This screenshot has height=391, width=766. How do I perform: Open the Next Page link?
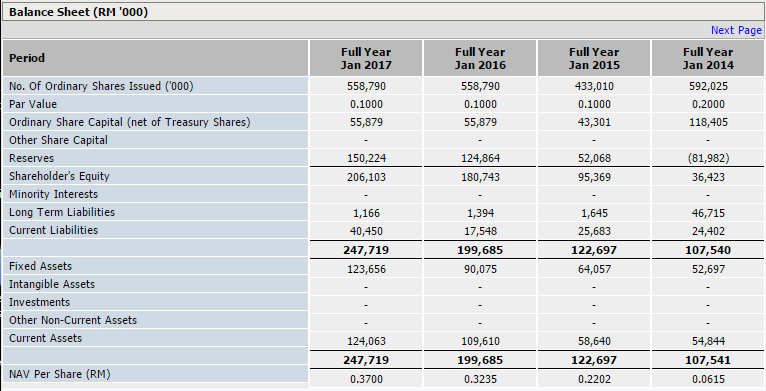(736, 30)
